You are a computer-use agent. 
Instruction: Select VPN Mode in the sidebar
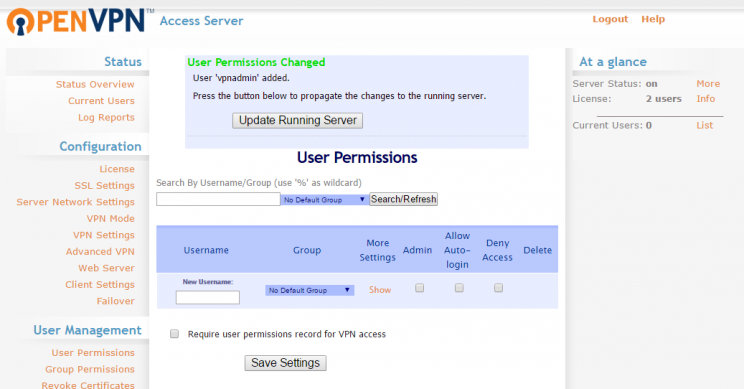[x=111, y=219]
